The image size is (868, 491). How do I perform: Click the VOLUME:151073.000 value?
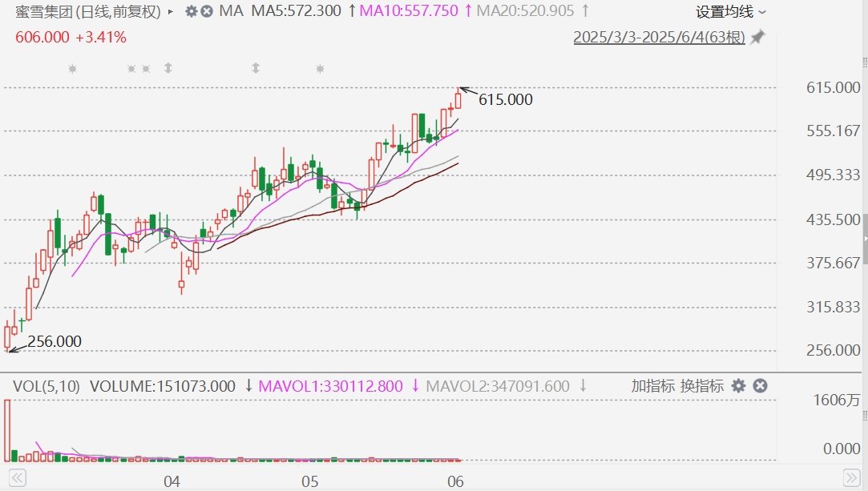163,385
